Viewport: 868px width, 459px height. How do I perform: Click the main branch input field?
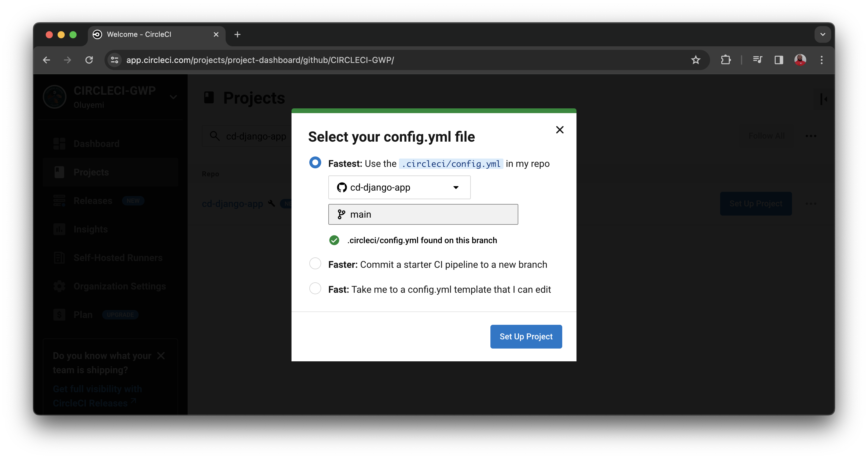tap(423, 214)
